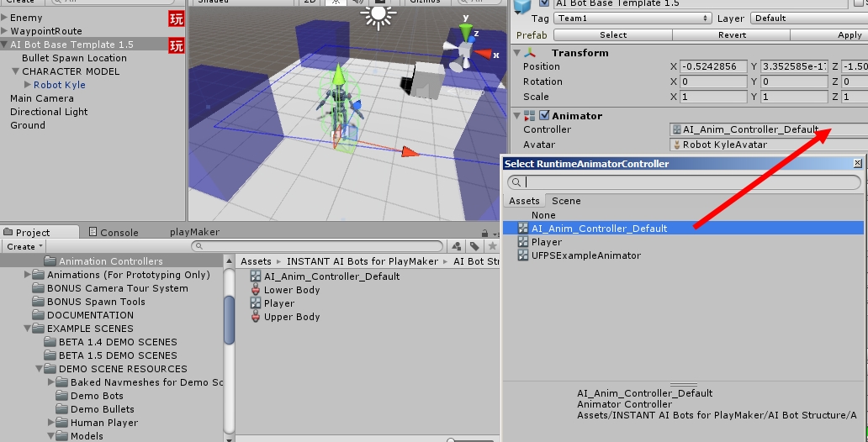Expand the WaypointRoute object in Hierarchy
Image resolution: width=868 pixels, height=442 pixels.
(4, 31)
